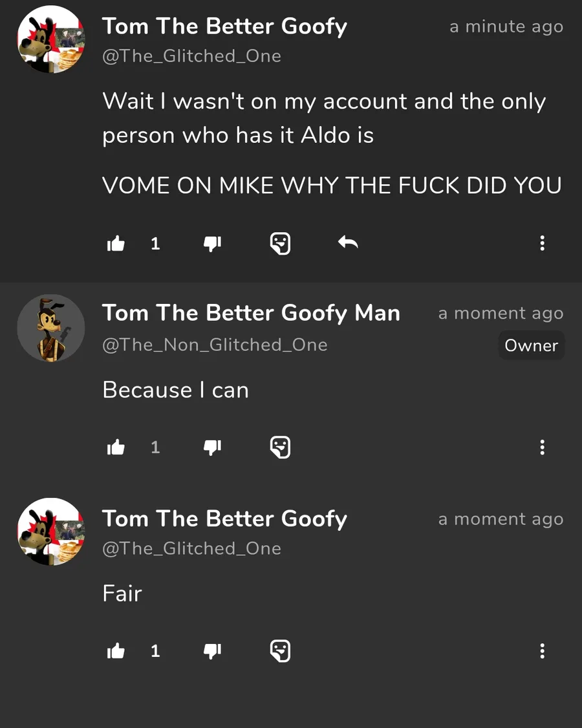Viewport: 582px width, 728px height.
Task: Open three-dot menu on the "Fair" comment
Action: [x=542, y=651]
